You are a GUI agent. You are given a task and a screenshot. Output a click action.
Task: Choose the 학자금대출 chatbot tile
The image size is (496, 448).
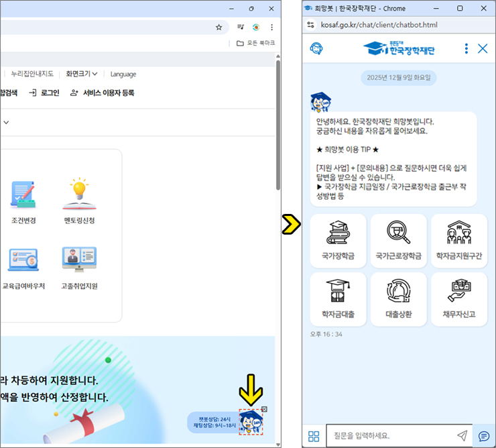[338, 298]
